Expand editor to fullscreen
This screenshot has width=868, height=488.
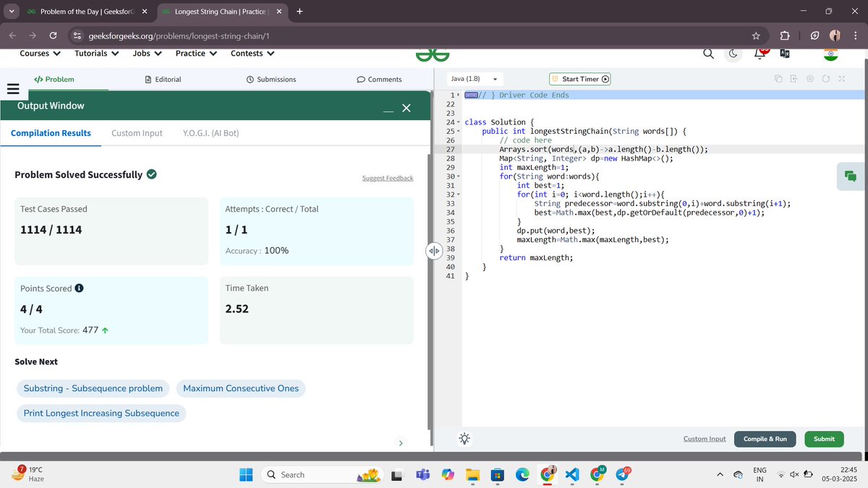coord(842,79)
